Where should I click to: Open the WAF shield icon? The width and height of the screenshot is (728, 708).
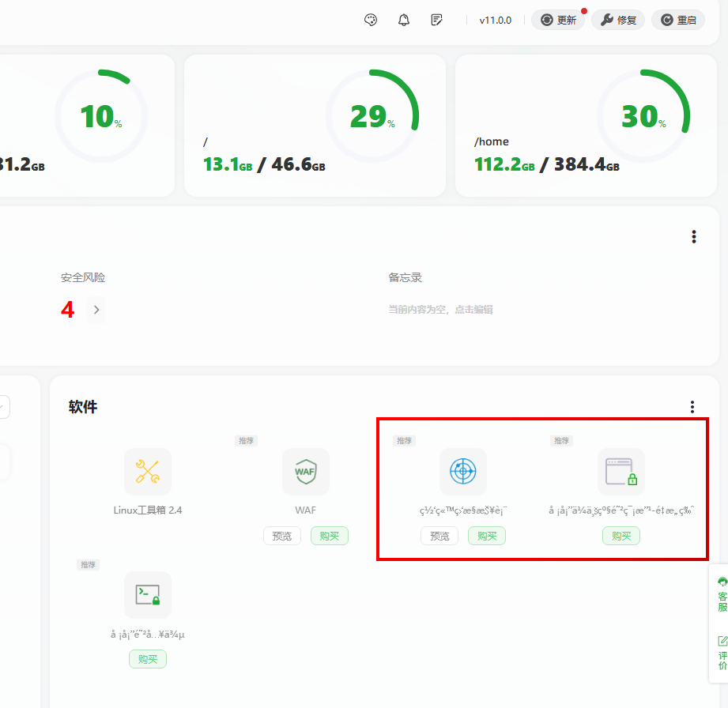click(x=305, y=471)
